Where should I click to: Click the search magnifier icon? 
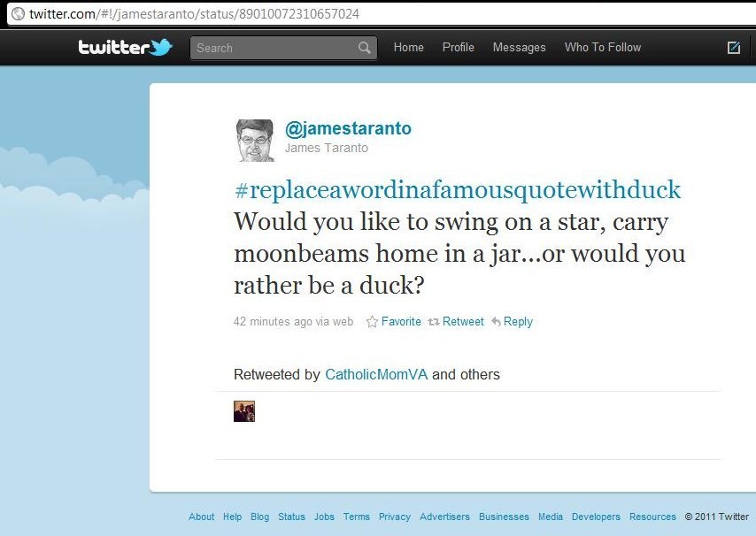pos(365,48)
